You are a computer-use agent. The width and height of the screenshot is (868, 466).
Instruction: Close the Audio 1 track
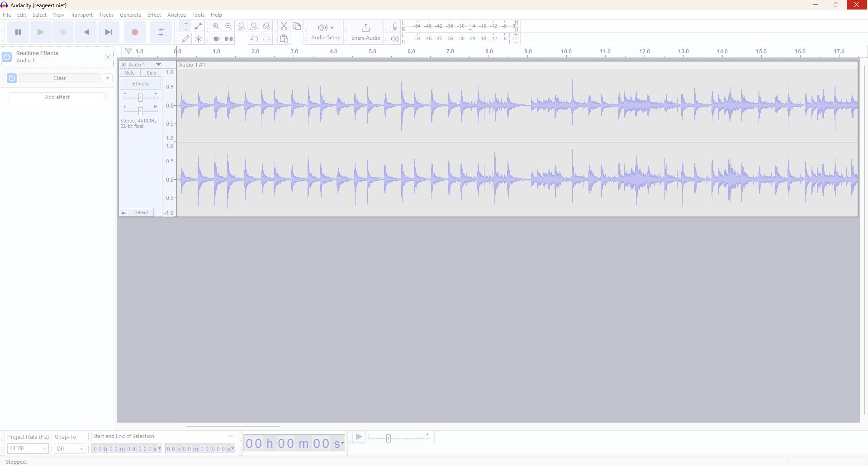click(123, 65)
